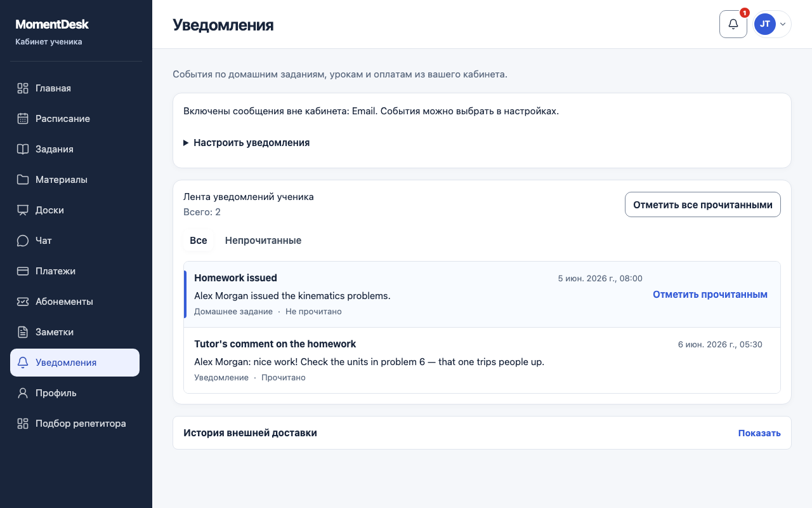Click the Прочитано status label
This screenshot has width=812, height=508.
coord(284,378)
